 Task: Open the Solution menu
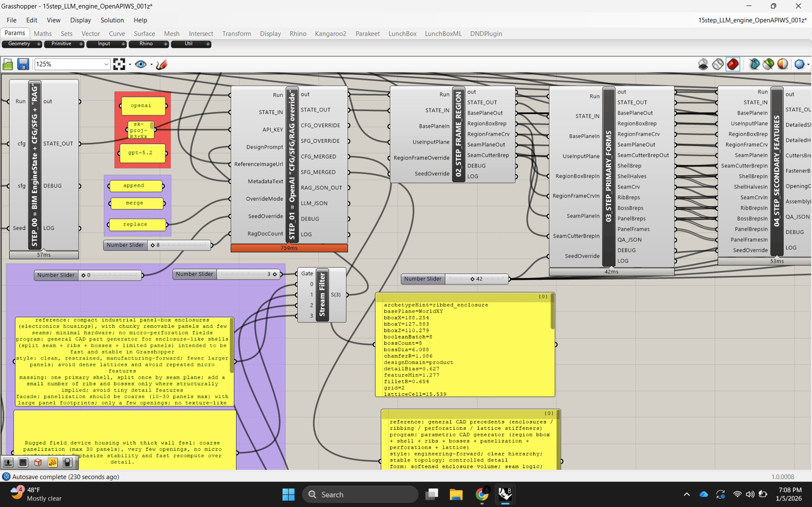(x=112, y=20)
